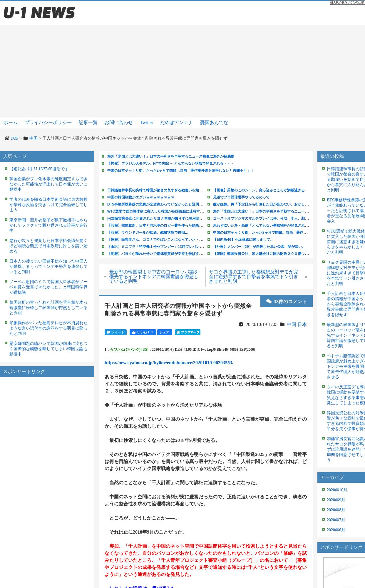365x588 pixels.
Task: Open 2020年7月 archive link
Action: pos(336,520)
